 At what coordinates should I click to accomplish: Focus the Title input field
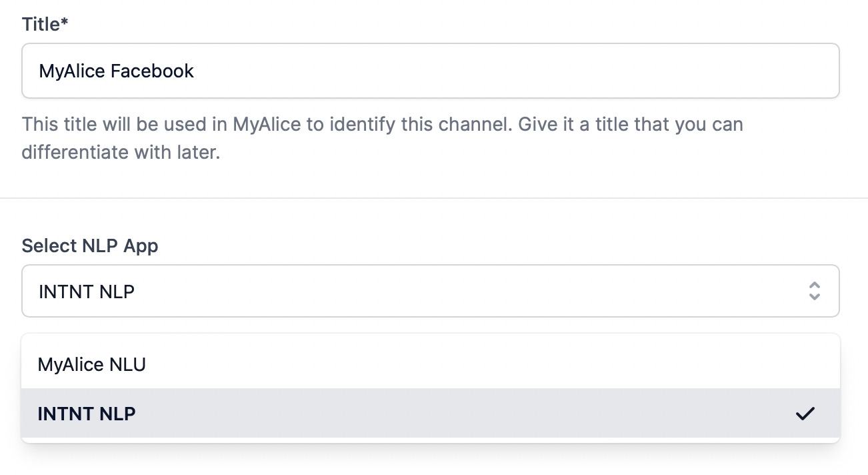pos(430,71)
